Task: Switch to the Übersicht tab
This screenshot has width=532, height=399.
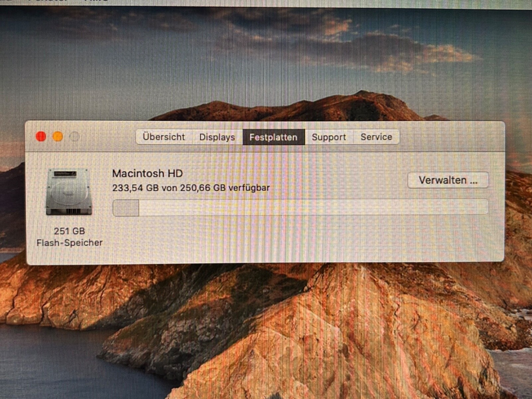Action: pyautogui.click(x=164, y=137)
